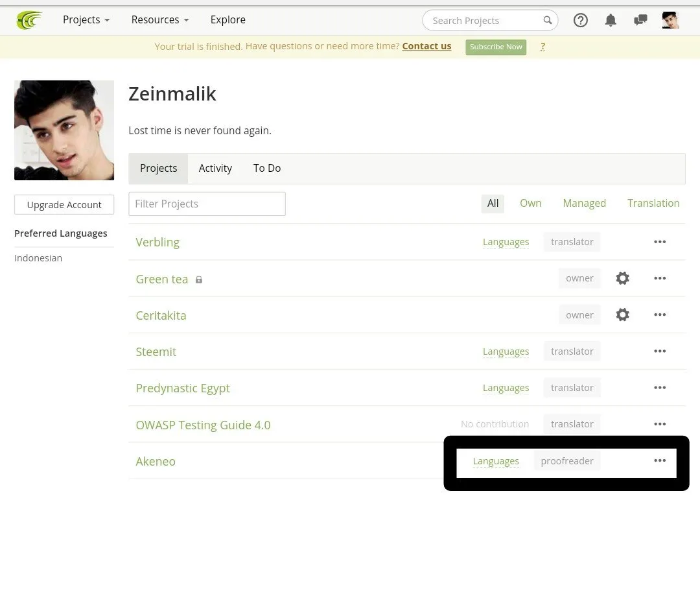Click the Ceritakita owner label
The height and width of the screenshot is (594, 700).
click(579, 315)
